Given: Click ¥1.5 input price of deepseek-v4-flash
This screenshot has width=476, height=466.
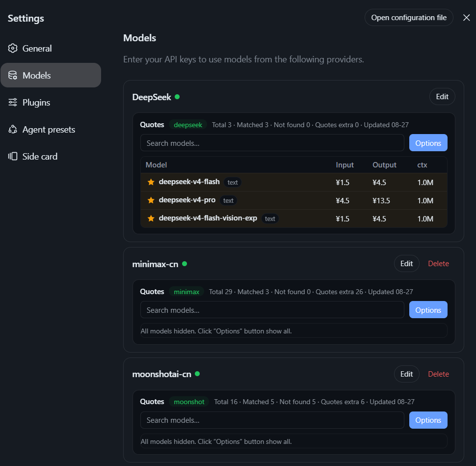Looking at the screenshot, I should [x=343, y=182].
